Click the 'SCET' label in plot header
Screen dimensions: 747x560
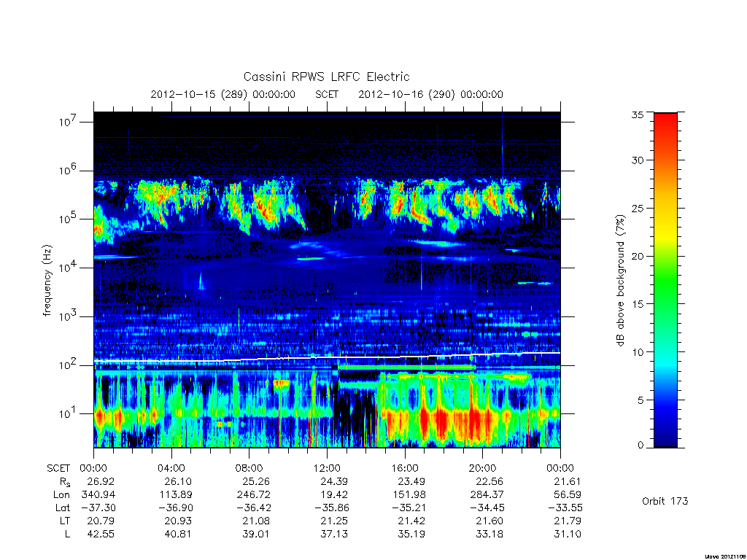coord(327,94)
